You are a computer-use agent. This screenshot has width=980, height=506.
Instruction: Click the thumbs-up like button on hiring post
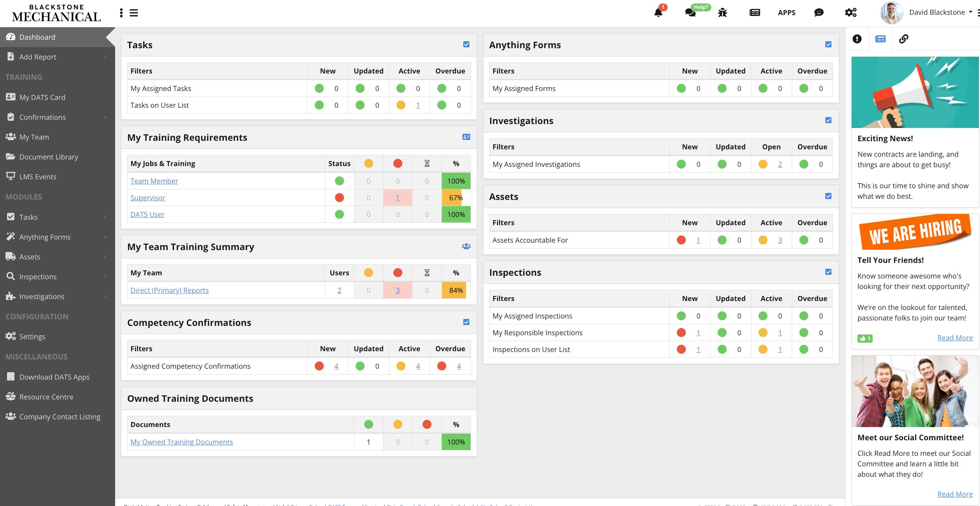tap(865, 338)
